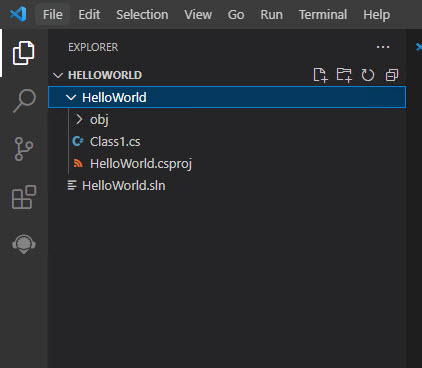Open the View menu
The width and height of the screenshot is (422, 368).
pyautogui.click(x=198, y=15)
